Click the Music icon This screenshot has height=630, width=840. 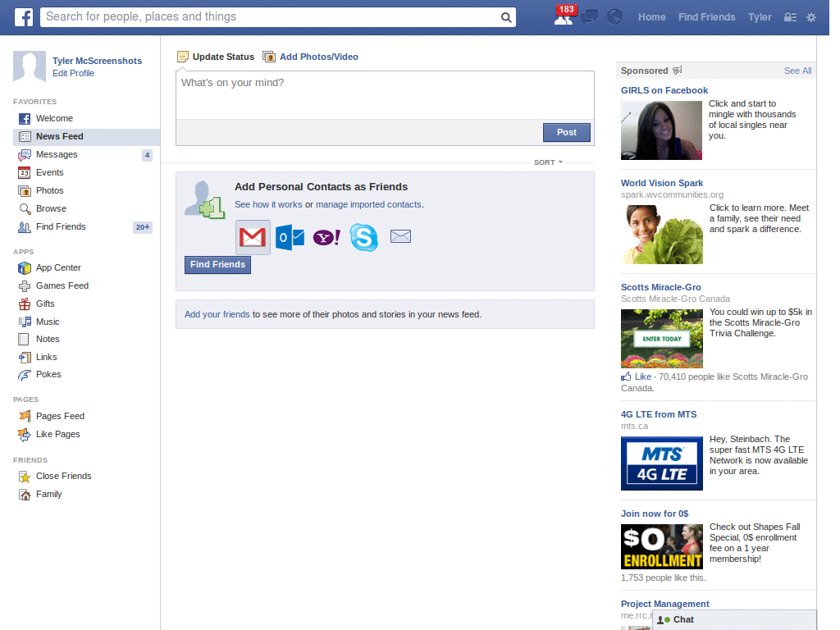(25, 322)
